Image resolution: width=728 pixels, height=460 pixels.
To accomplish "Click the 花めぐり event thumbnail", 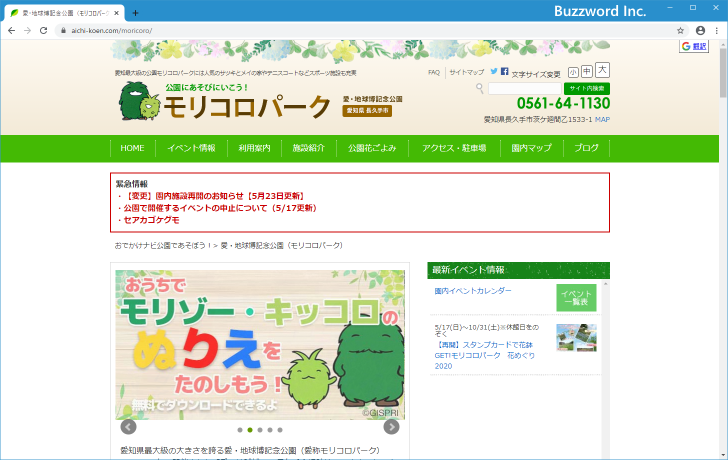I will tap(576, 337).
